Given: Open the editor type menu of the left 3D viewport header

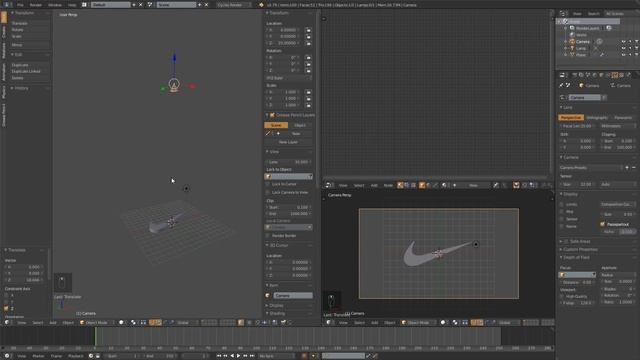Looking at the screenshot, I should tap(7, 322).
